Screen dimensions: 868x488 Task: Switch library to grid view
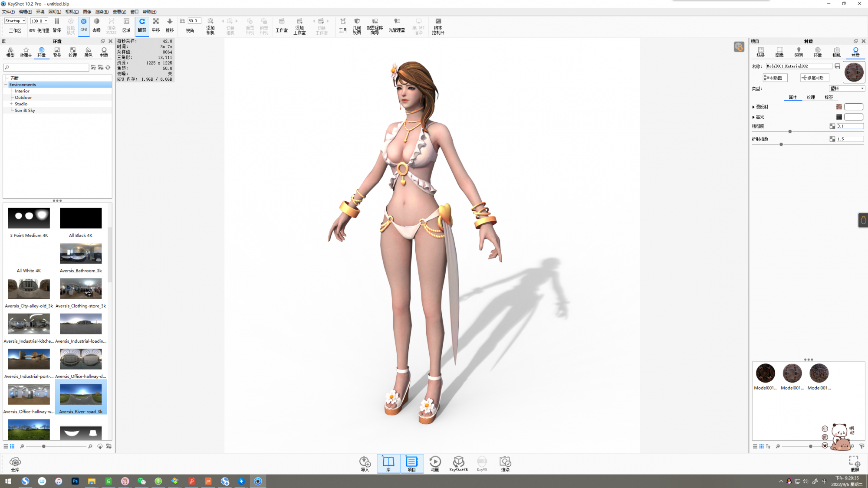[12, 446]
